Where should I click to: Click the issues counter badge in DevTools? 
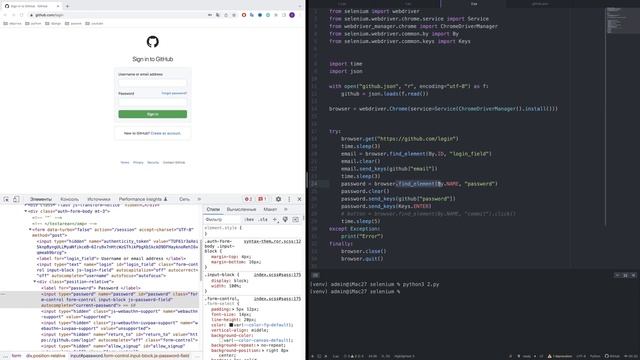[262, 199]
